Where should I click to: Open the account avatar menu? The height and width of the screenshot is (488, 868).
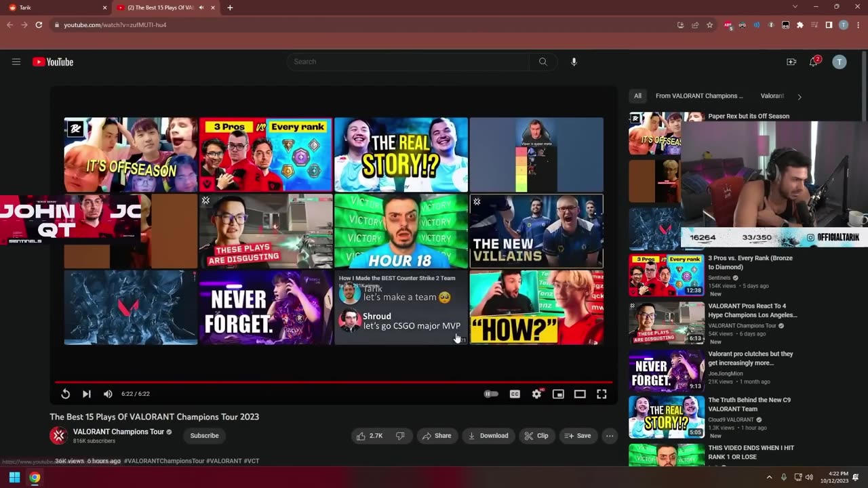[x=840, y=62]
